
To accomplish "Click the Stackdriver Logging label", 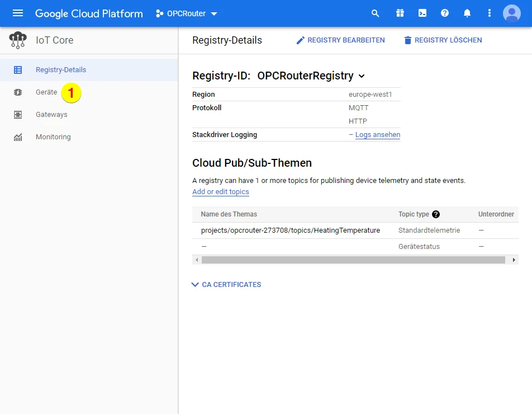I will (225, 135).
